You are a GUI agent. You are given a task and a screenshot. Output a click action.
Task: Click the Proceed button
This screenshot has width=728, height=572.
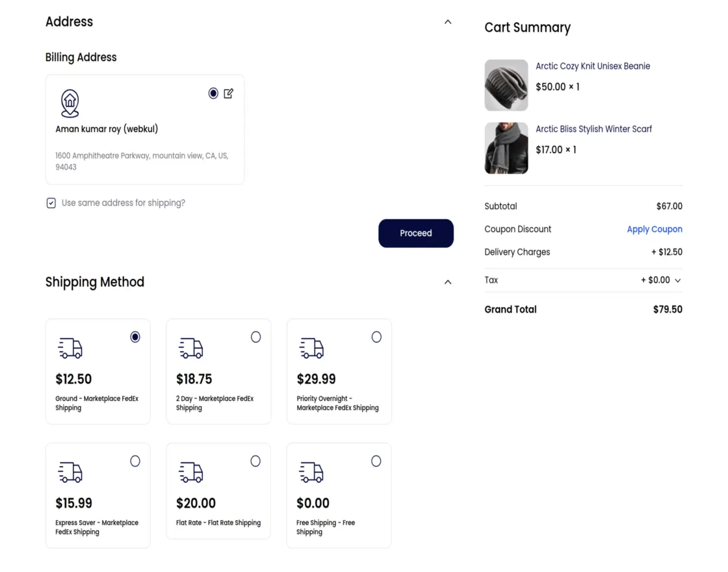(x=416, y=233)
